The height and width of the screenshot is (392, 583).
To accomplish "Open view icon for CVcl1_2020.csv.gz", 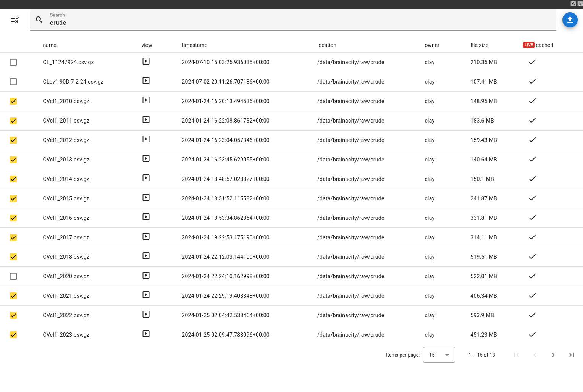I will (x=146, y=275).
